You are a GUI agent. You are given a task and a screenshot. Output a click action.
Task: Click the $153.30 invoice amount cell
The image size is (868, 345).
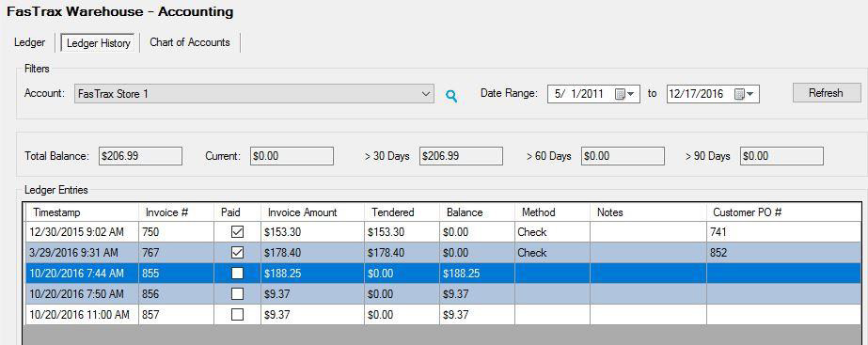coord(312,232)
